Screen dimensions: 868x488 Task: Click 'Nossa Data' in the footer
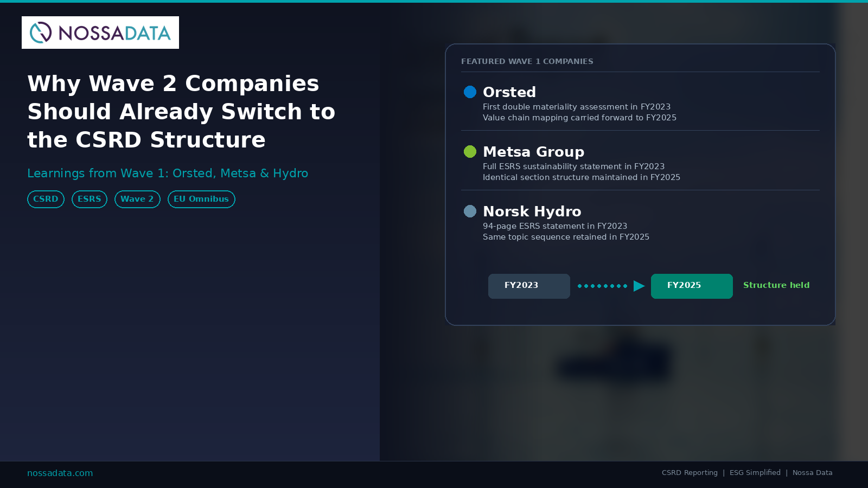(x=813, y=473)
